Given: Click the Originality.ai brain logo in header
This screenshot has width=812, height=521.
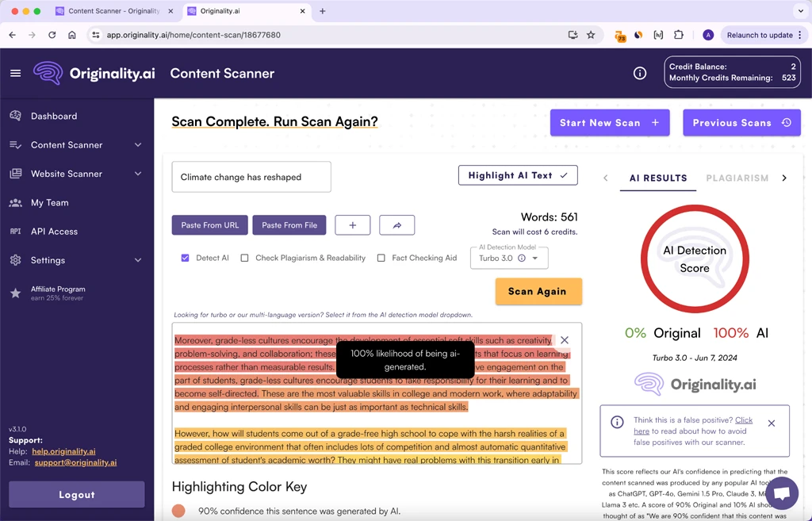Looking at the screenshot, I should click(48, 74).
